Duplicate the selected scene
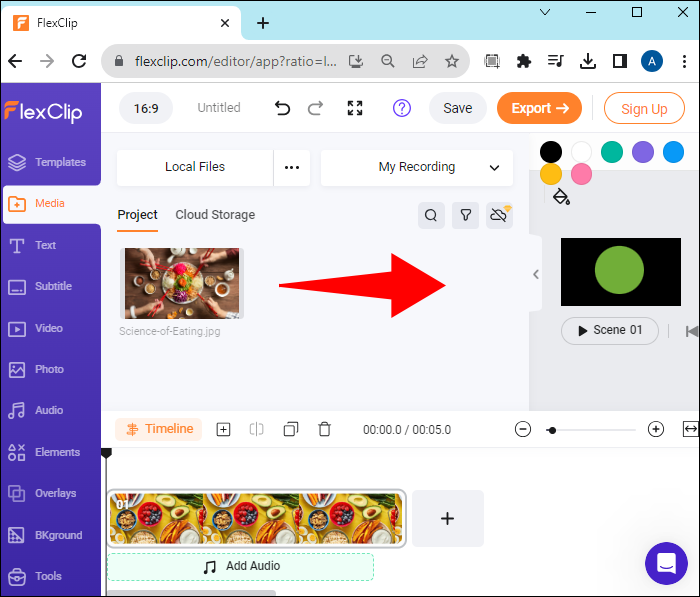 291,430
